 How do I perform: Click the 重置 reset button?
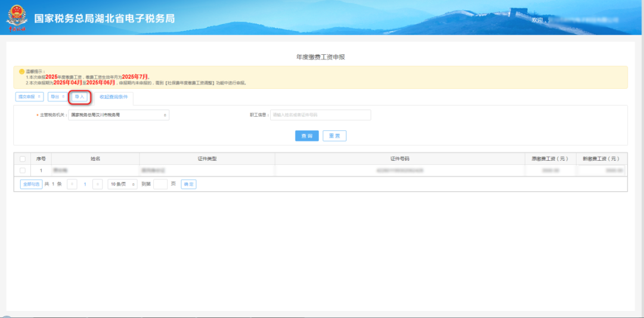(x=335, y=136)
